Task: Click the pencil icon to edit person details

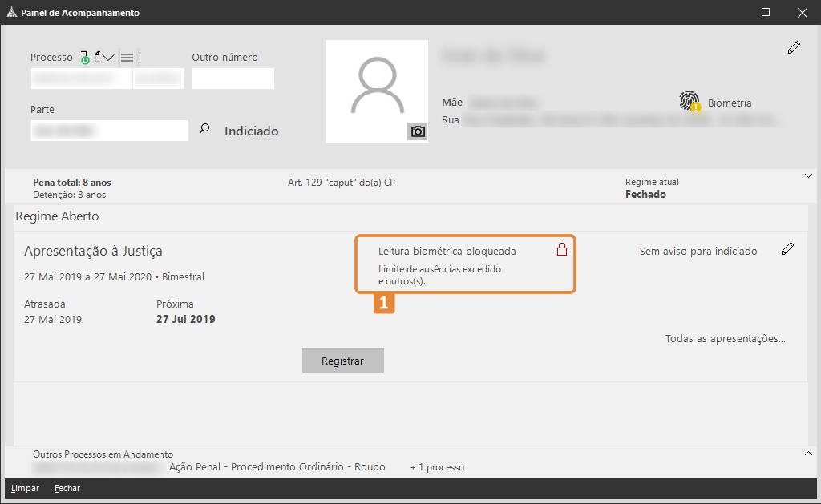Action: 794,48
